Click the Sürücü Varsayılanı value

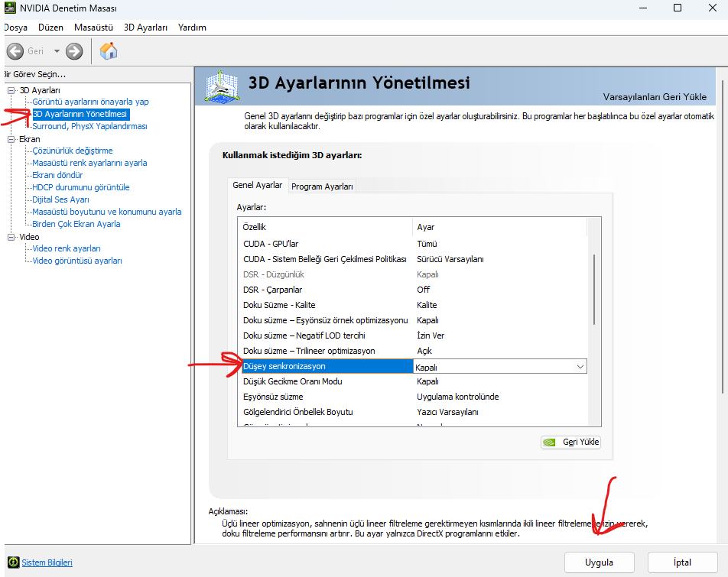coord(450,259)
